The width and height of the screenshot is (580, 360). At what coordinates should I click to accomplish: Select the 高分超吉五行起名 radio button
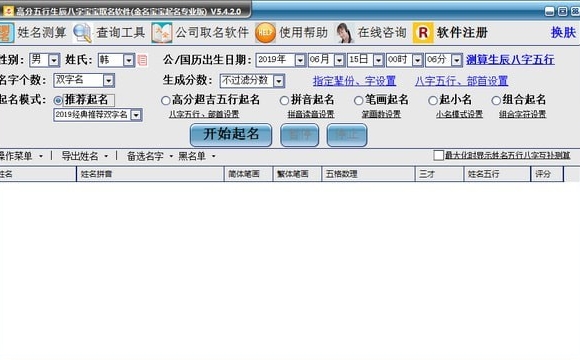[x=166, y=100]
